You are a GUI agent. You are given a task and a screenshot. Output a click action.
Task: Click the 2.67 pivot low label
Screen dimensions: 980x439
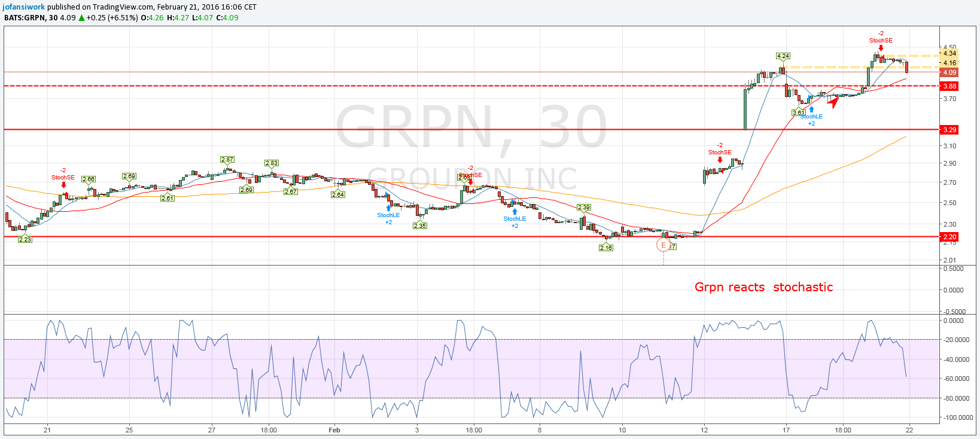[x=291, y=191]
